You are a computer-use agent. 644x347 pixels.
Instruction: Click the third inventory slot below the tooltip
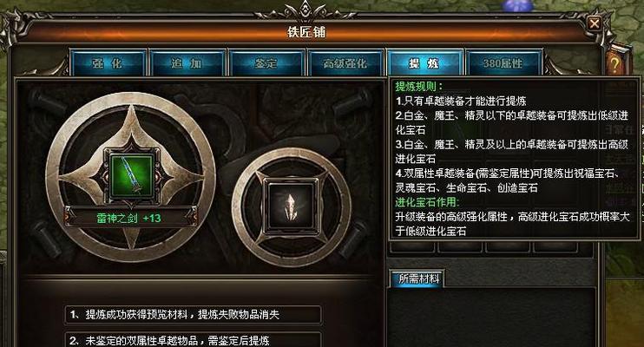pos(507,246)
